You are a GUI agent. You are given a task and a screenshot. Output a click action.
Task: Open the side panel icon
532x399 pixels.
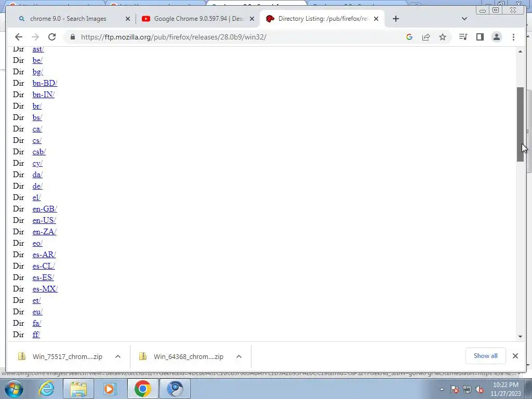[x=480, y=37]
